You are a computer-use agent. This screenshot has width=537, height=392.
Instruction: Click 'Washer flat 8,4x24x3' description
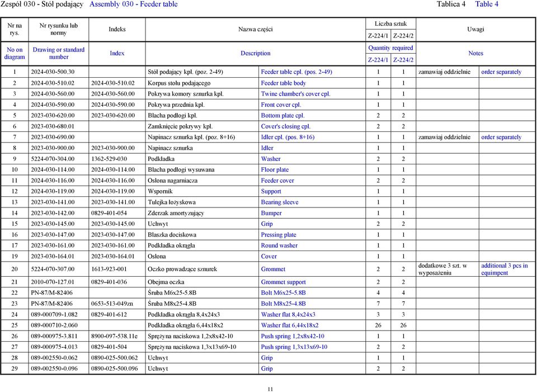pyautogui.click(x=288, y=315)
